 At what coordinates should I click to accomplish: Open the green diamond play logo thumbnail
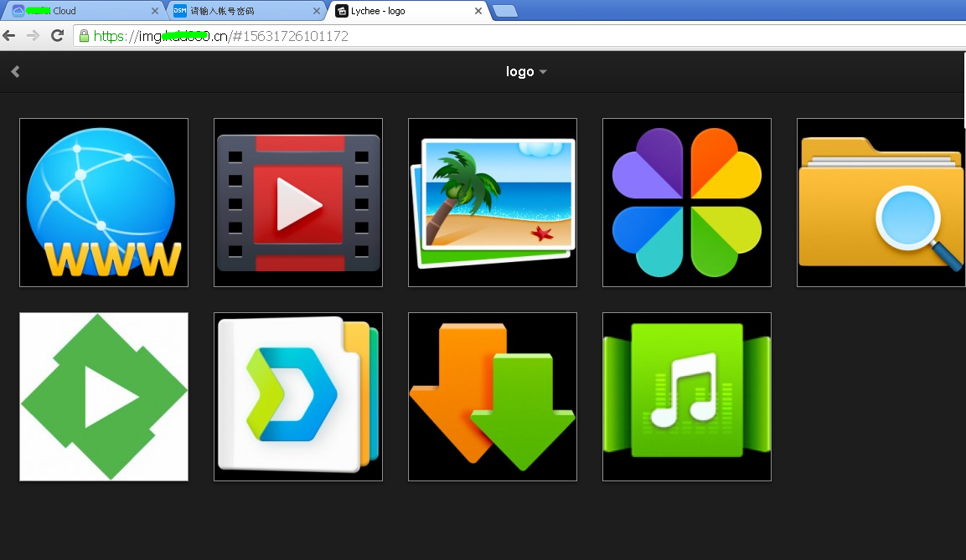click(x=104, y=397)
